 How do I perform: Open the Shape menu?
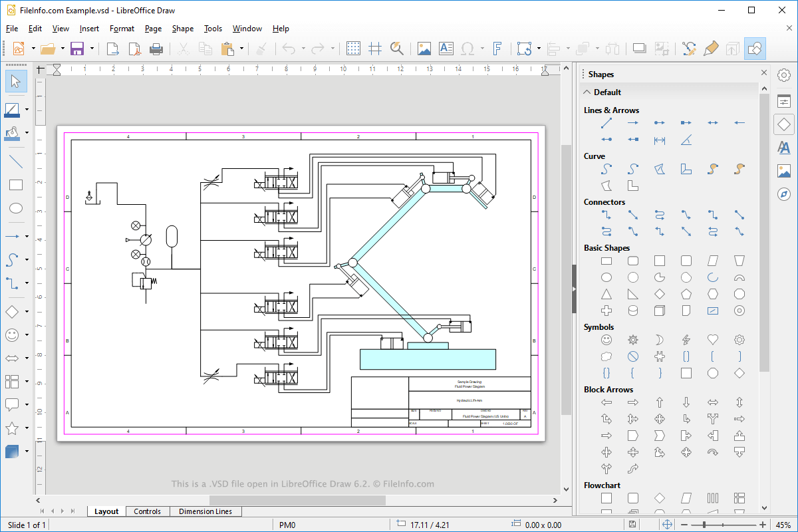pos(182,29)
